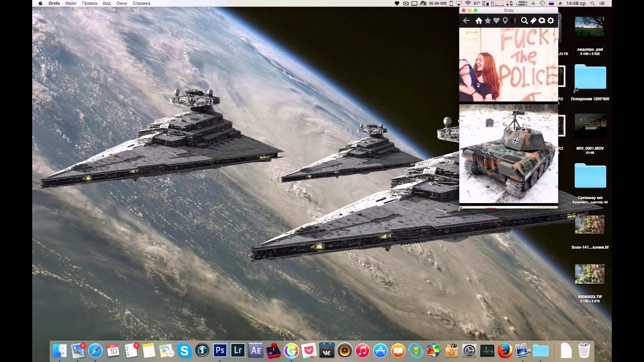Launch Safari from the Dock
Screen dimensions: 644x362
96,350
